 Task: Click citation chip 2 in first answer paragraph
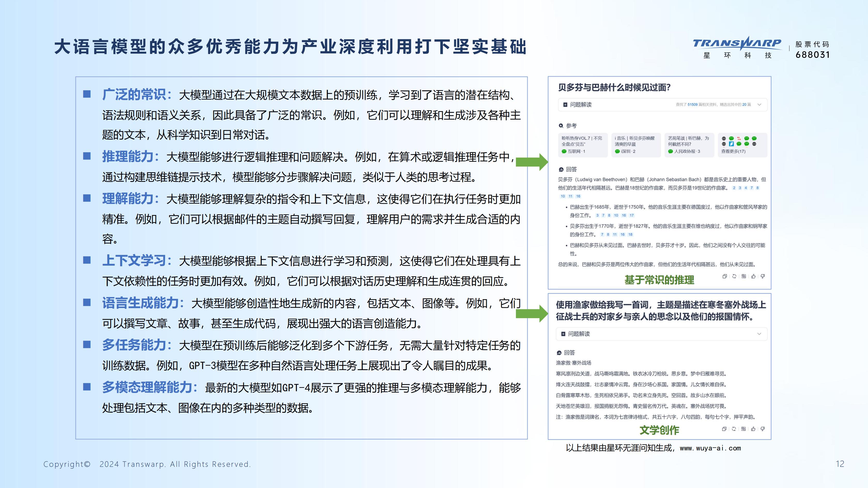click(734, 188)
